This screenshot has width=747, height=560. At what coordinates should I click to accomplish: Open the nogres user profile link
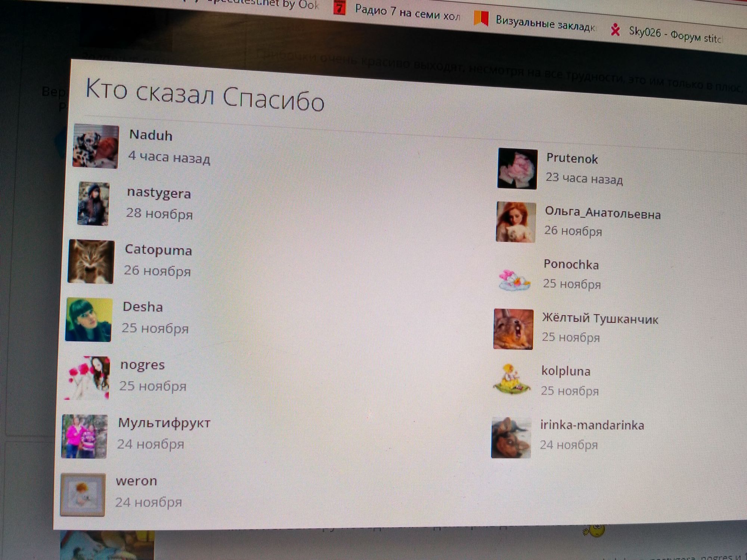click(142, 365)
